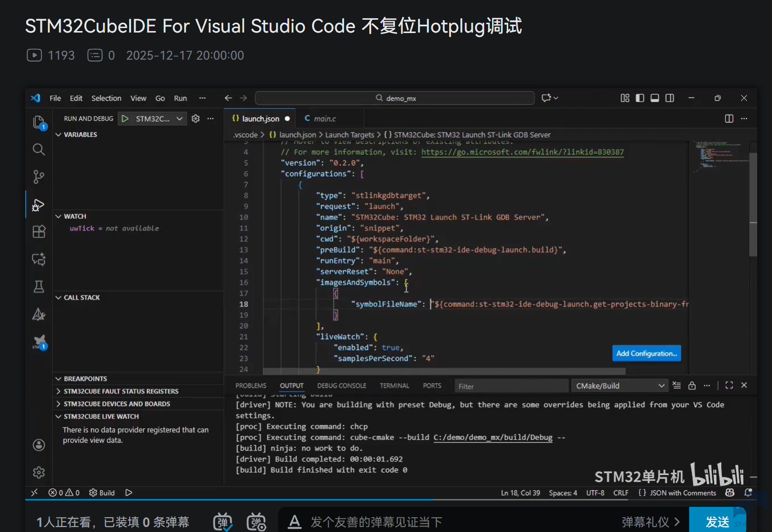Screen dimensions: 772x532
Task: Open the Chat sparkle bubbles icon
Action: [x=38, y=259]
